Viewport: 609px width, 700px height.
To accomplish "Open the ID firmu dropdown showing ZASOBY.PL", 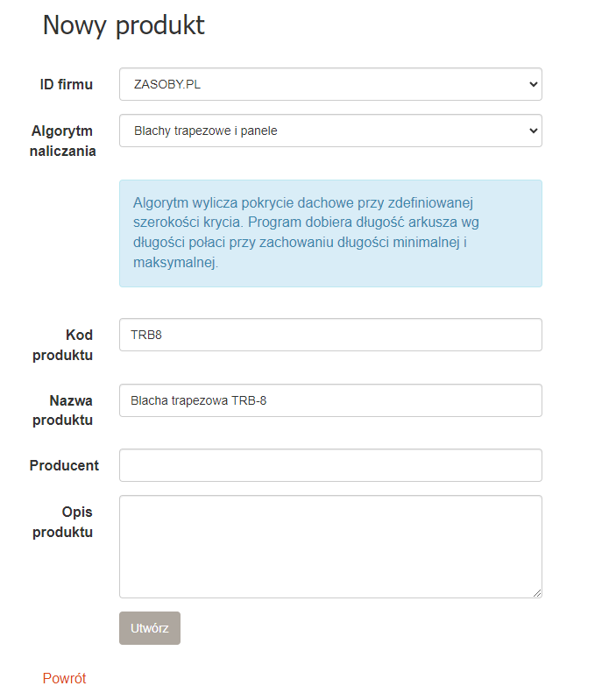I will point(329,85).
